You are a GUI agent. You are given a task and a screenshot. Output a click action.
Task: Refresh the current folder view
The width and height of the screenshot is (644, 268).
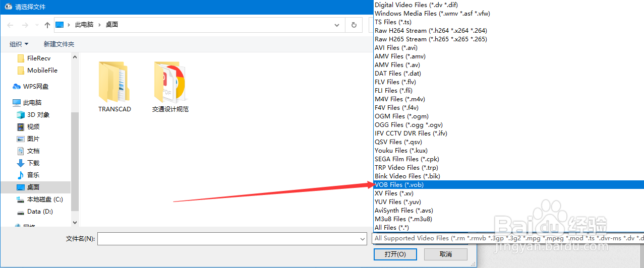click(x=354, y=25)
